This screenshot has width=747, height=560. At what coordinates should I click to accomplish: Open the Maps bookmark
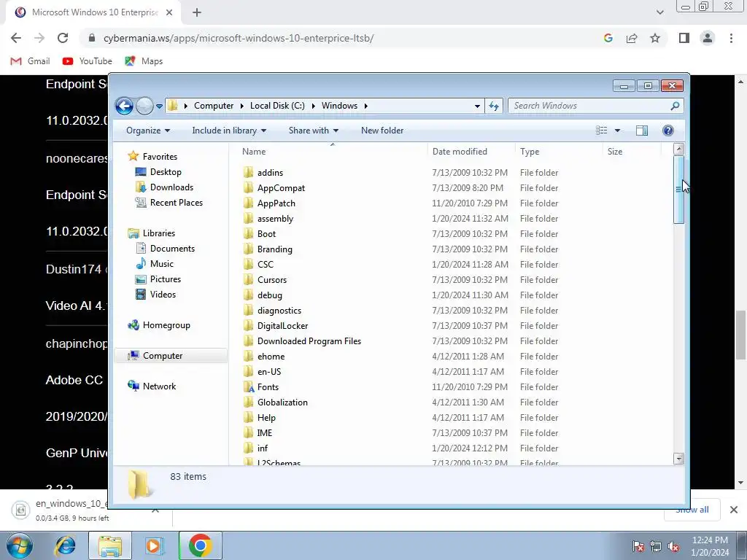point(144,61)
